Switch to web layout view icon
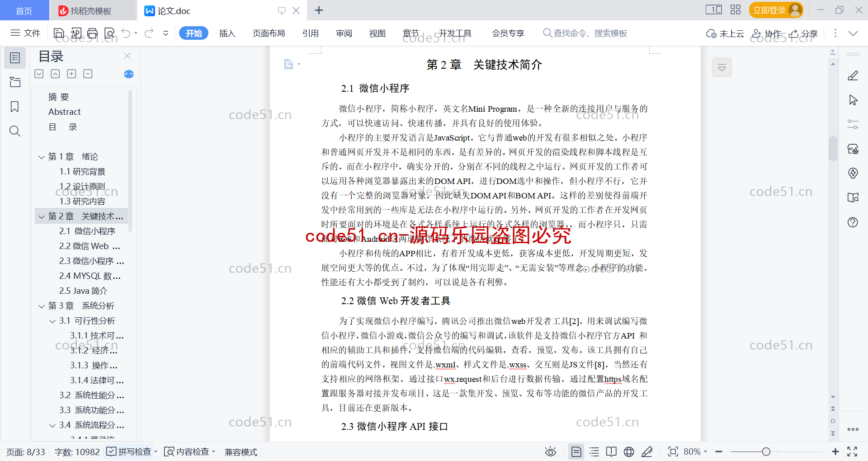This screenshot has height=461, width=868. pyautogui.click(x=629, y=452)
